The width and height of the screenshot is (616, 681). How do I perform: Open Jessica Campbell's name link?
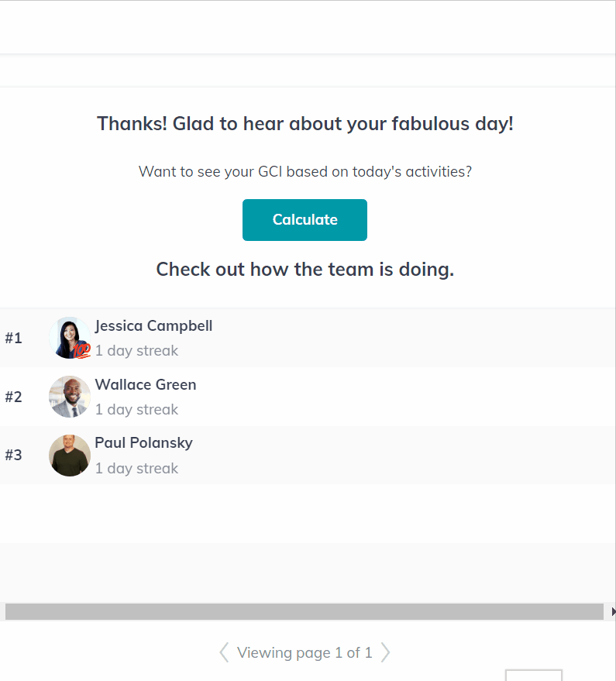153,325
